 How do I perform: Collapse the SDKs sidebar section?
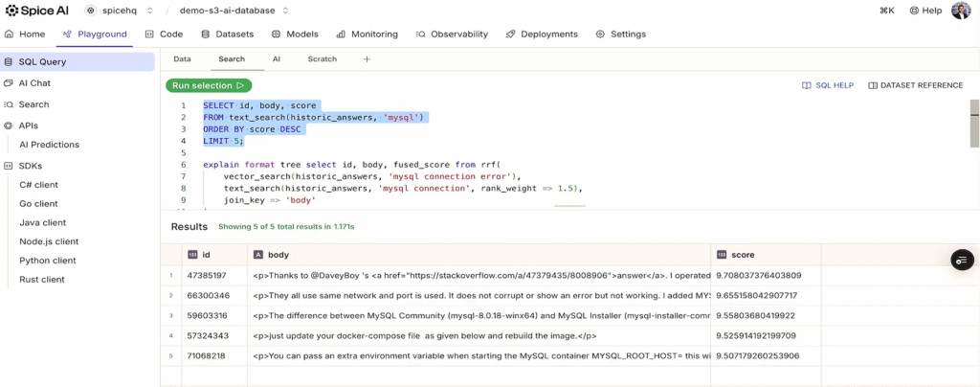tap(31, 166)
